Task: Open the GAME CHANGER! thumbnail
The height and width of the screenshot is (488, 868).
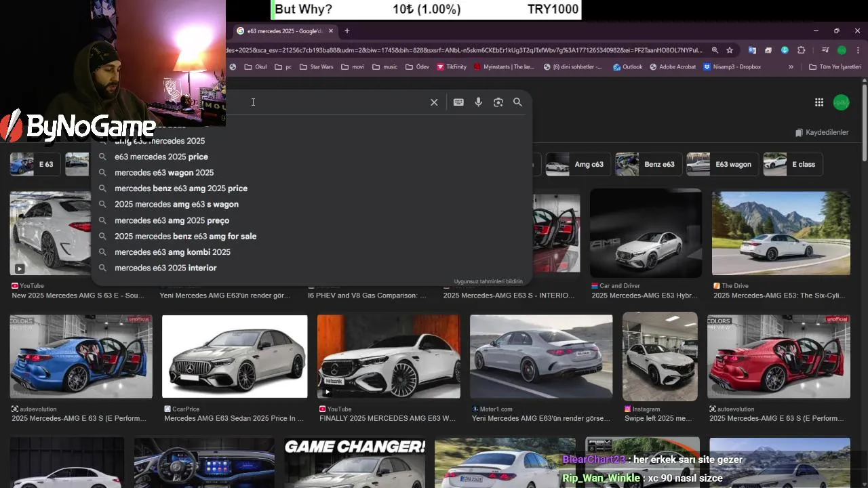Action: (355, 463)
